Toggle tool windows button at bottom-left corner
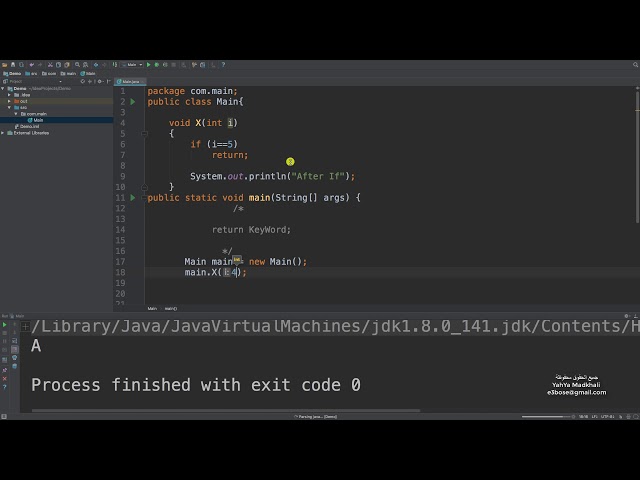 [4, 416]
